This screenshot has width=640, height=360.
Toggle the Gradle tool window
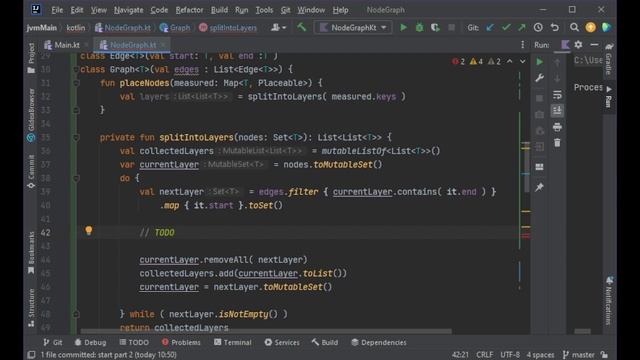(x=609, y=59)
